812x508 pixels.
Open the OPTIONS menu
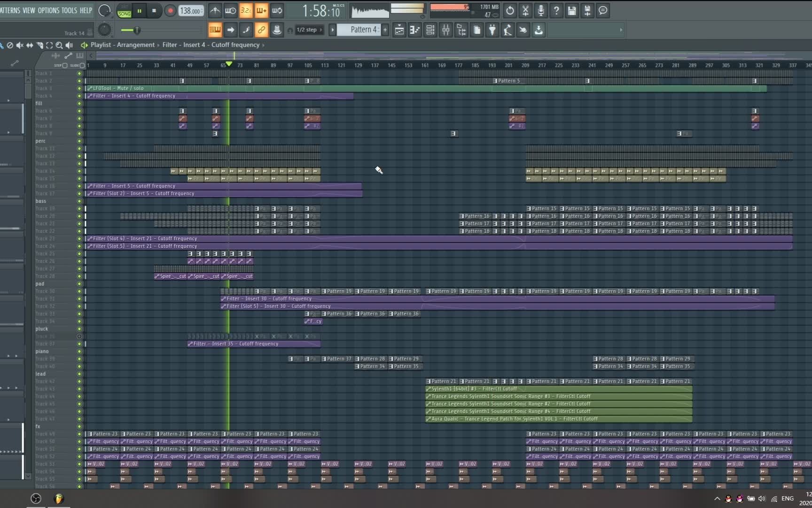pos(48,10)
